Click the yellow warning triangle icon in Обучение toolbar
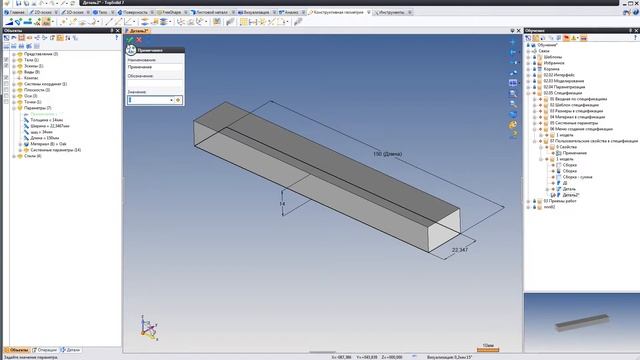This screenshot has width=640, height=360. click(x=574, y=38)
